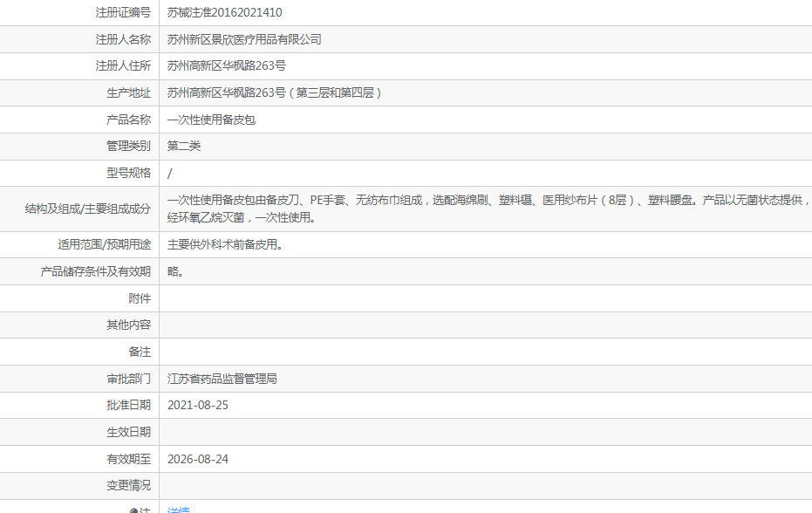Viewport: 812px width, 513px height.
Task: Click the 注册证编号 label
Action: 123,12
